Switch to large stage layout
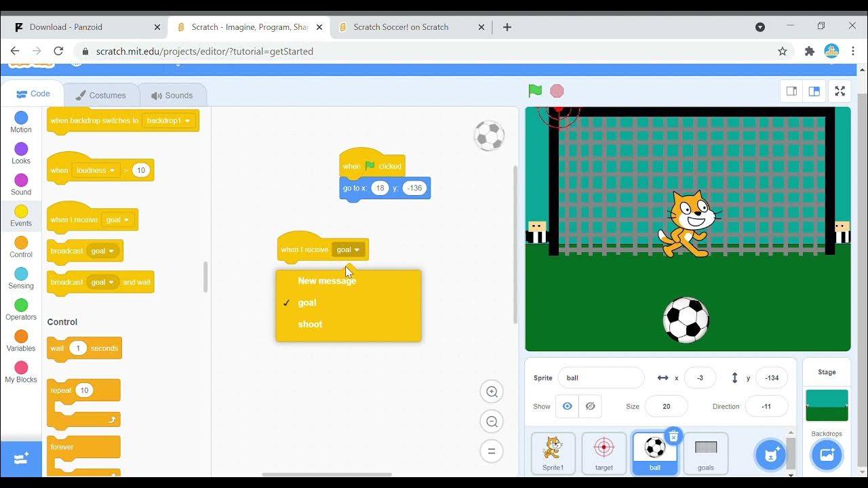This screenshot has width=868, height=488. (814, 91)
